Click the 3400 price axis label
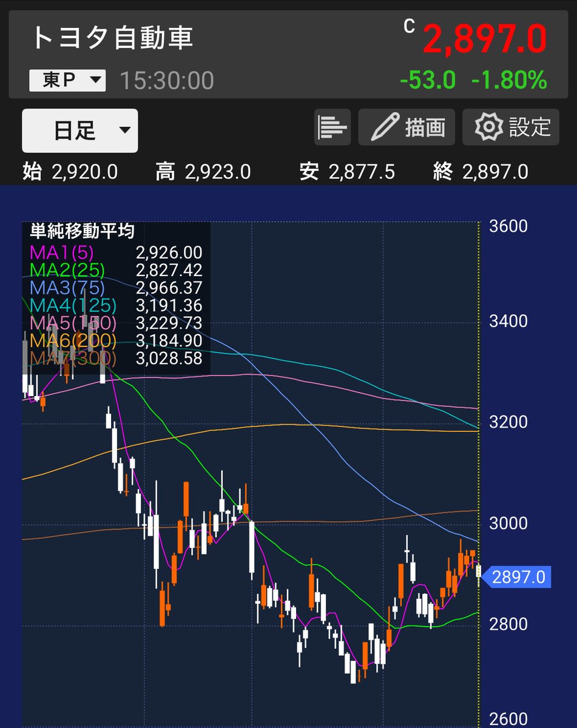This screenshot has width=577, height=728. tap(508, 321)
